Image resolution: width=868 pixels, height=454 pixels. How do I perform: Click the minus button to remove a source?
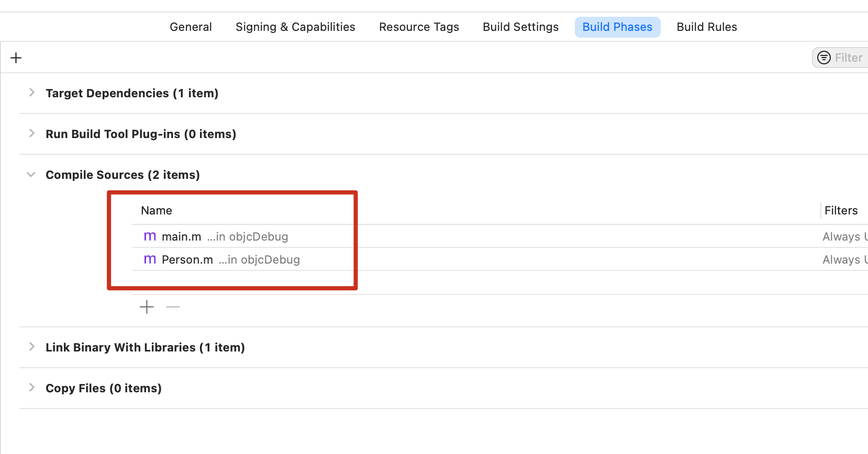(x=173, y=307)
